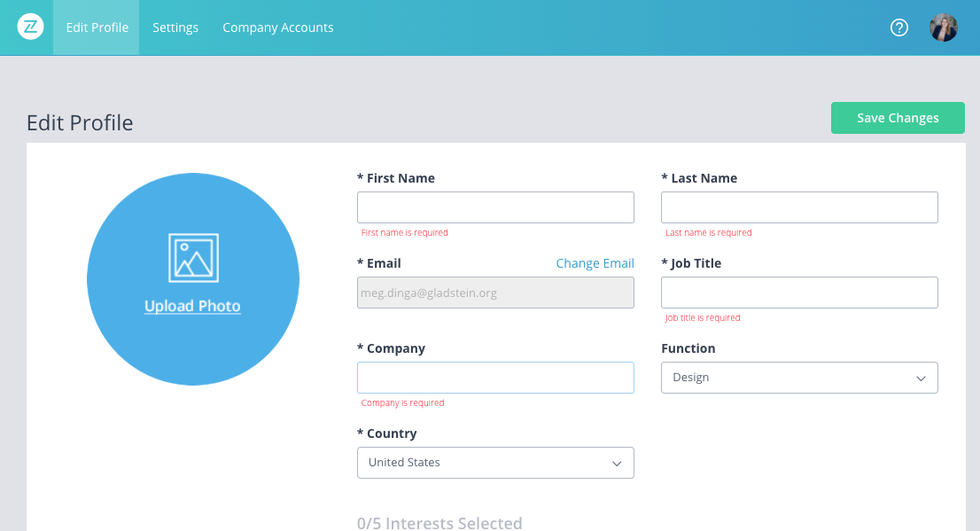Click the Function dropdown chevron arrow
The width and height of the screenshot is (980, 531).
point(921,379)
